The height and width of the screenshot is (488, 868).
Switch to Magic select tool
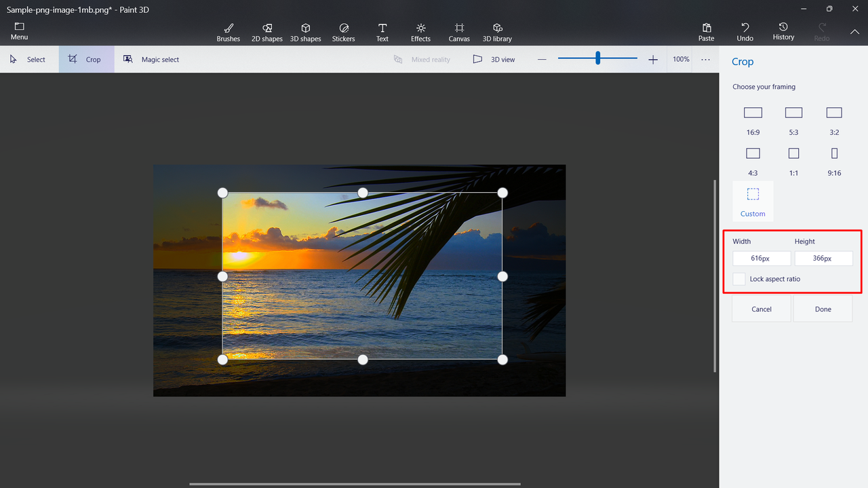(151, 60)
